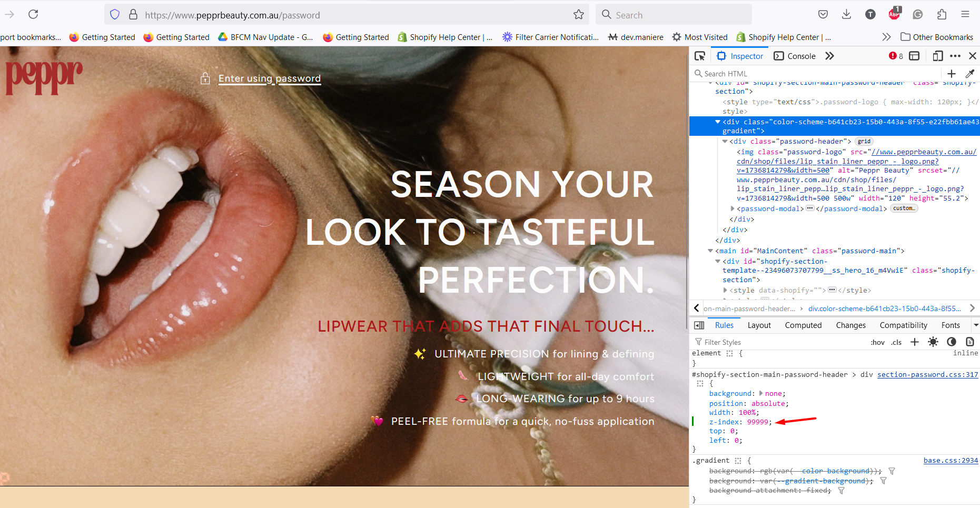The height and width of the screenshot is (508, 980).
Task: Open the Extensions puzzle-piece icon
Action: click(942, 14)
